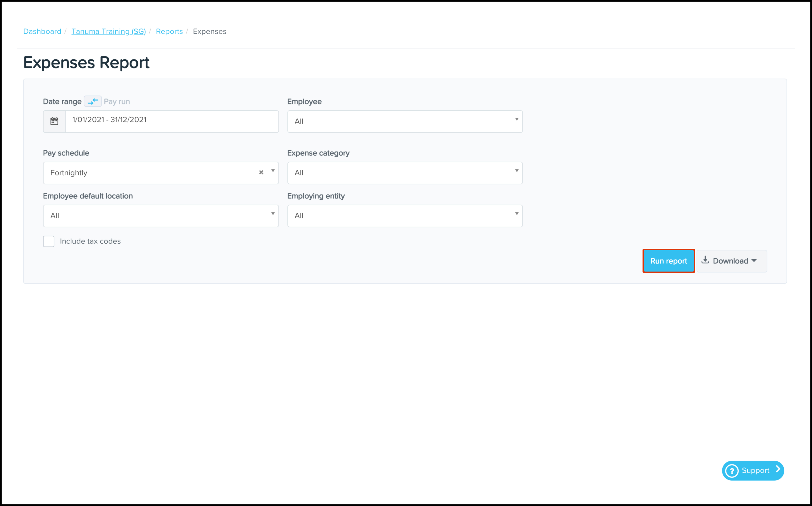Open the Employee dropdown

[405, 122]
